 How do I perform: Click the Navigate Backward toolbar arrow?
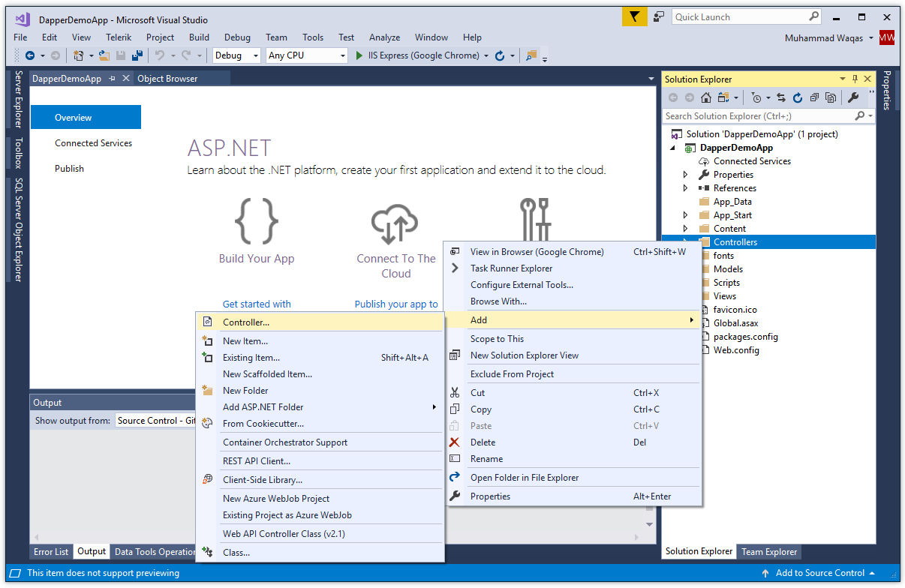[x=30, y=55]
